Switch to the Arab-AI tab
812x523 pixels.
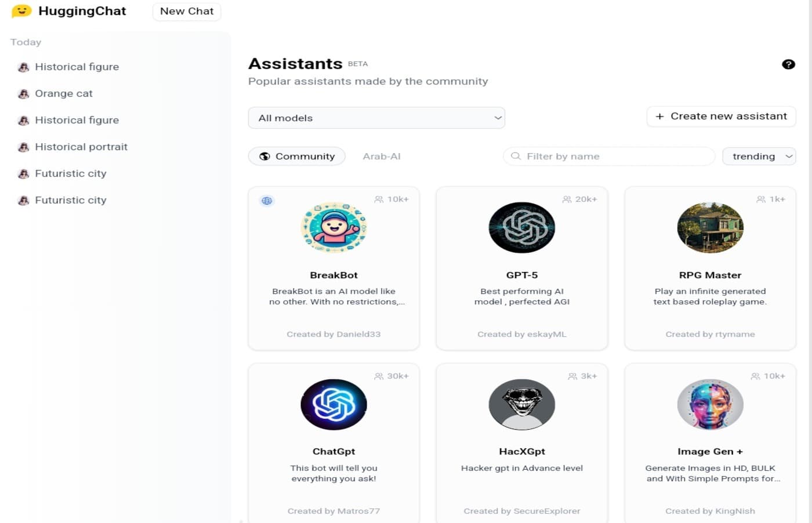[382, 156]
